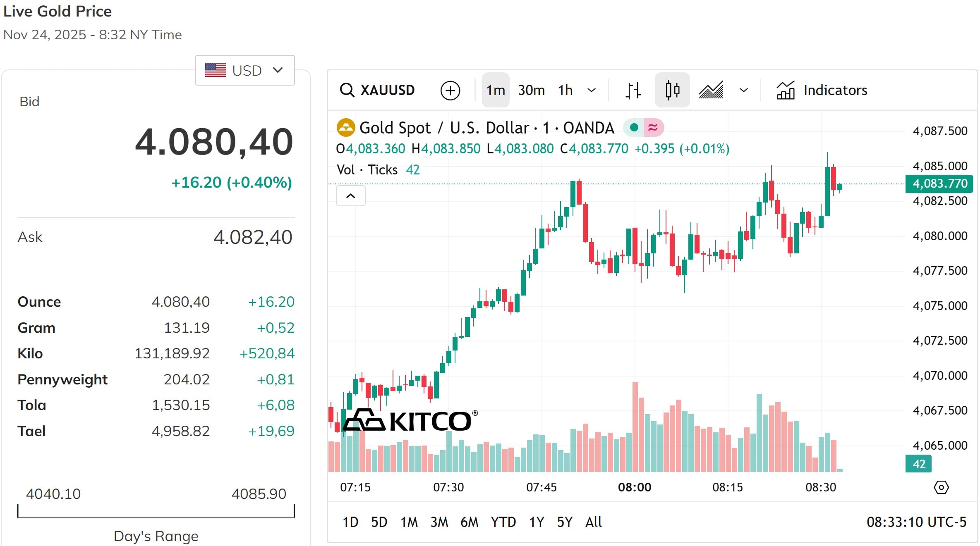Toggle the green market status indicator
The width and height of the screenshot is (980, 546).
(x=633, y=128)
